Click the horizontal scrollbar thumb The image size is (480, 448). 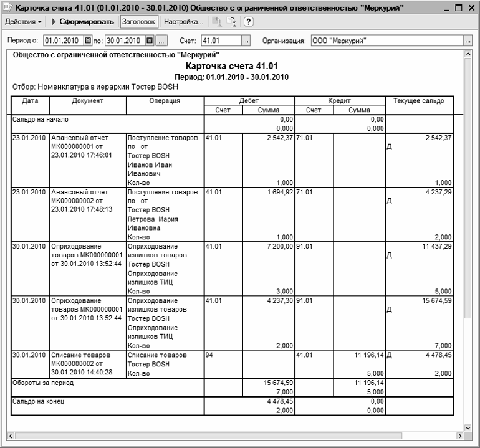click(208, 436)
